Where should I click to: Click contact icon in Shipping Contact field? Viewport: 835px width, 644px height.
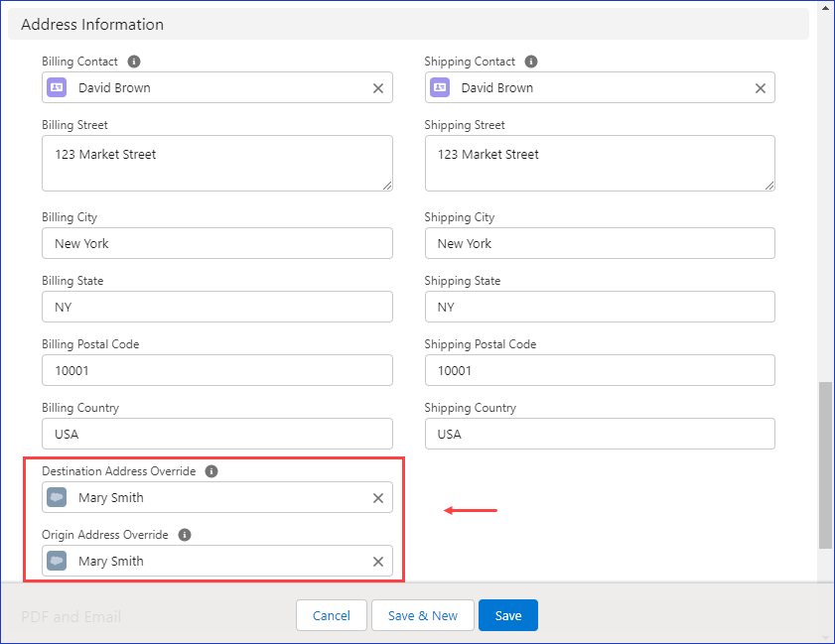tap(440, 87)
